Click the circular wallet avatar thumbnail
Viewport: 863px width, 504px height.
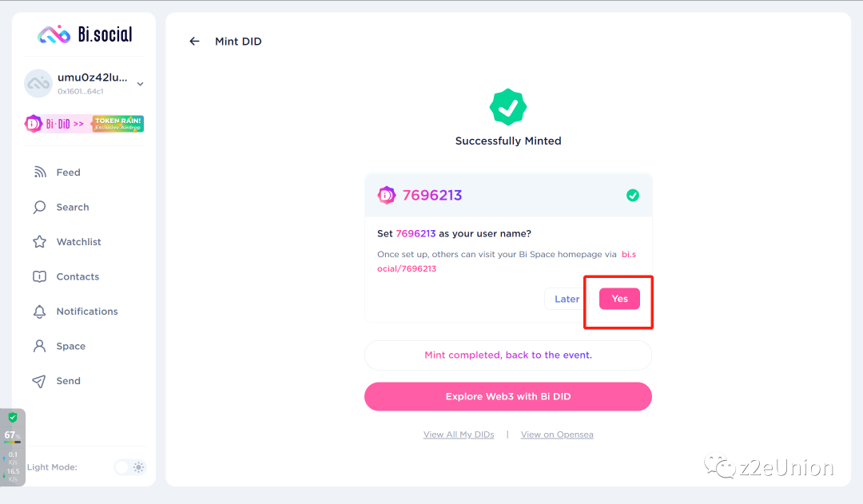[x=38, y=83]
